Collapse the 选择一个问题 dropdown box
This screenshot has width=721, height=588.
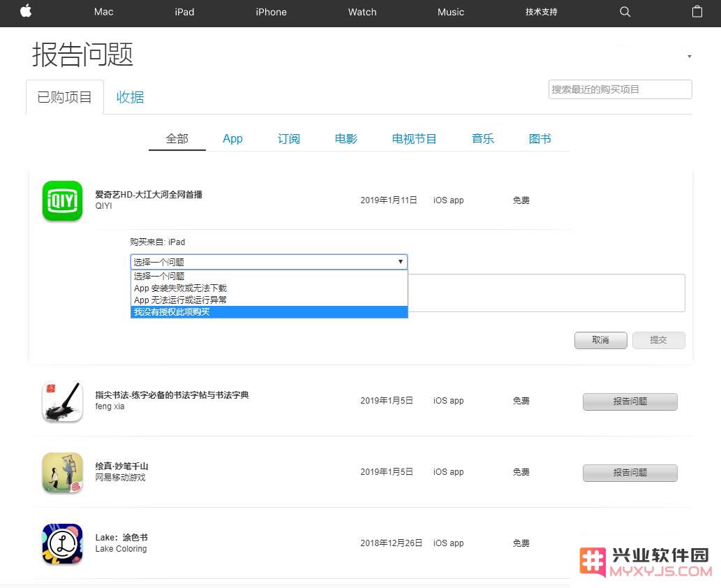pyautogui.click(x=269, y=262)
